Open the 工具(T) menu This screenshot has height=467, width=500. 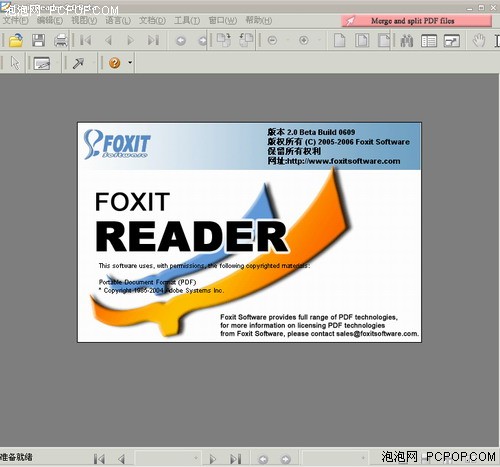(x=187, y=21)
